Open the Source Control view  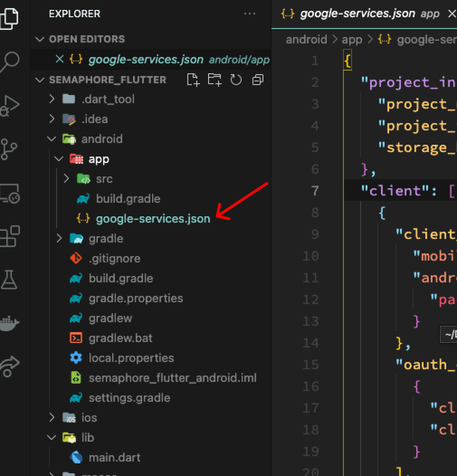(x=9, y=149)
